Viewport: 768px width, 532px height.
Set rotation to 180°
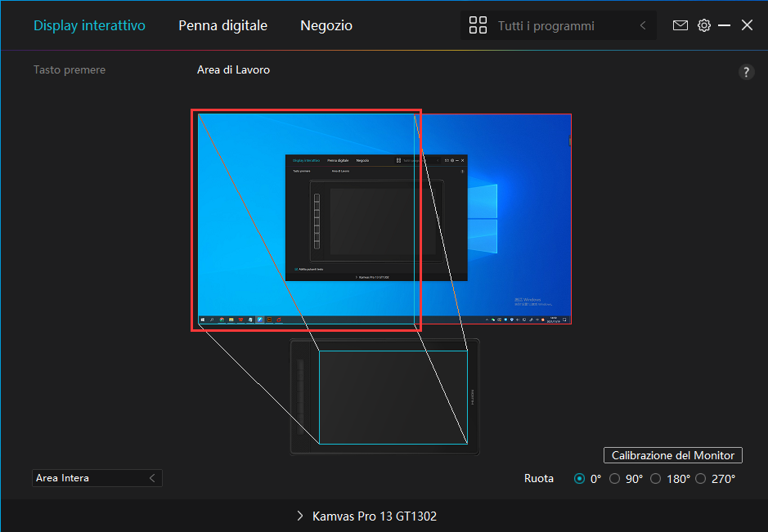(x=655, y=478)
